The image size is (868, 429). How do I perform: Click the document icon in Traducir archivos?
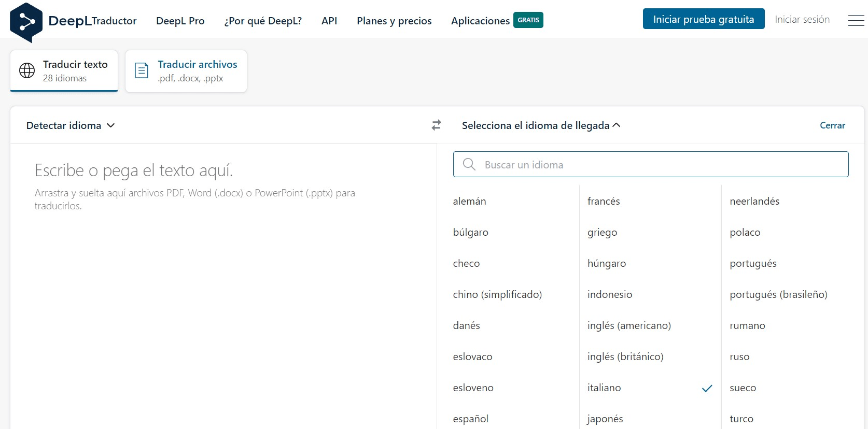[142, 70]
